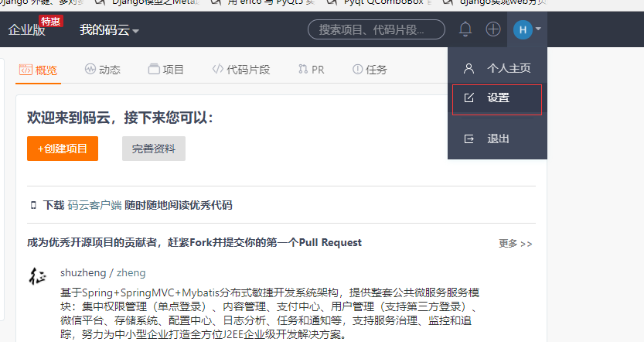Viewport: 644px width, 342px height.
Task: Click the 概览 tab code icon
Action: coord(26,70)
